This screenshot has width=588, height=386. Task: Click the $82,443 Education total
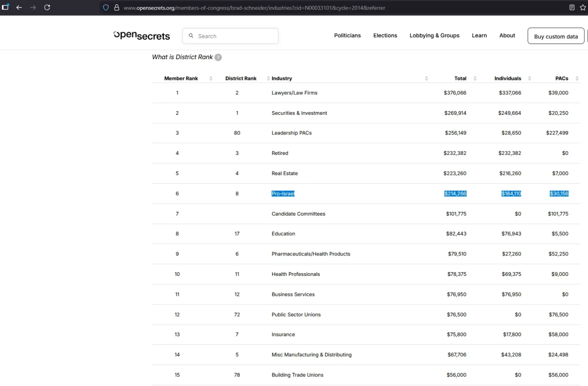456,234
